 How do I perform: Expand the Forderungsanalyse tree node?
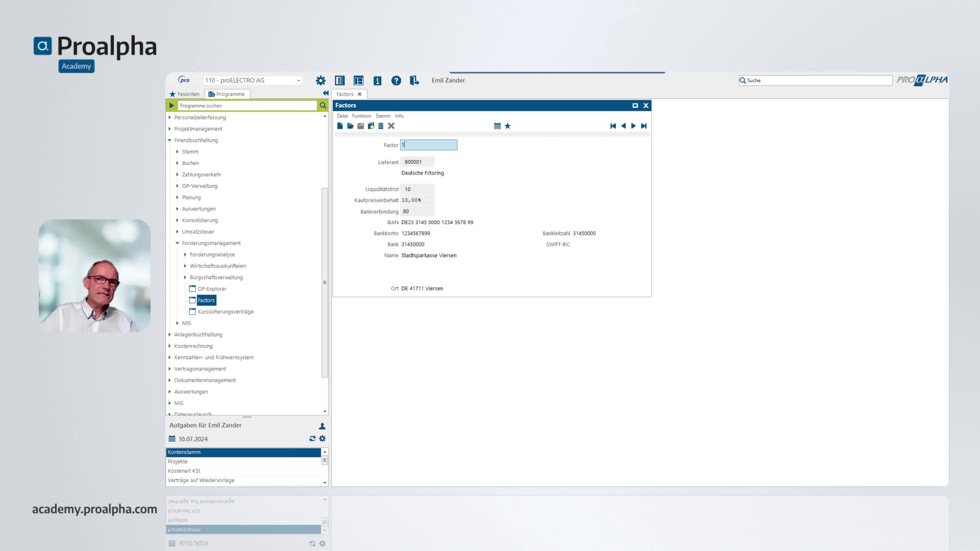185,254
